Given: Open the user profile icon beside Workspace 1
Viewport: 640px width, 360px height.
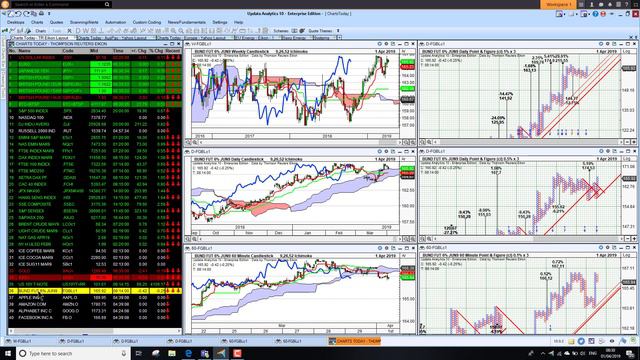Looking at the screenshot, I should click(591, 4).
